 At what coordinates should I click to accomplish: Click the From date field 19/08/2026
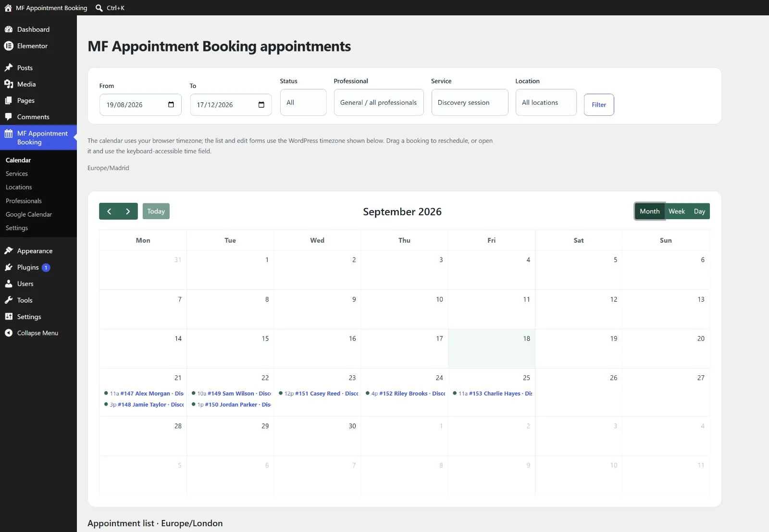tap(140, 105)
